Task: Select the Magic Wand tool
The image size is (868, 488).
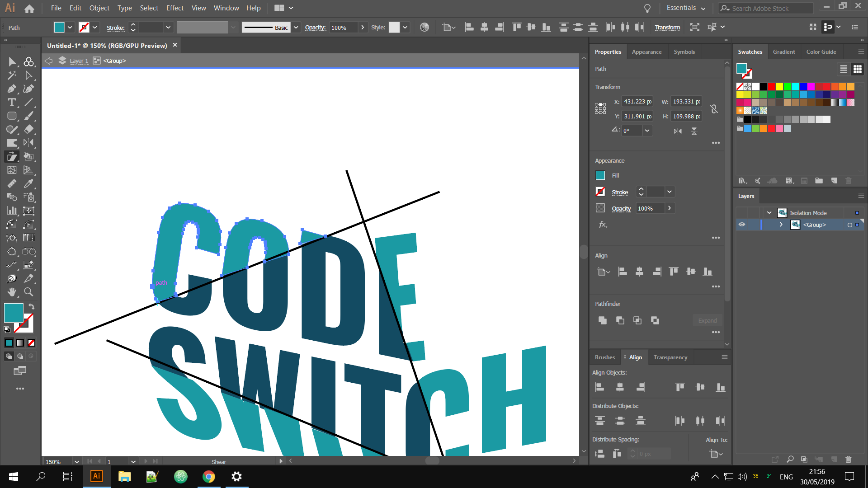Action: (x=12, y=75)
